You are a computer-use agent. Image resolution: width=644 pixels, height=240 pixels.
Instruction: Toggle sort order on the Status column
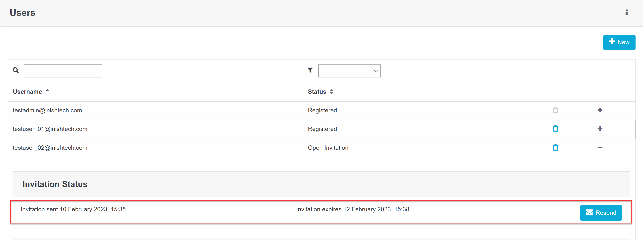pyautogui.click(x=332, y=91)
